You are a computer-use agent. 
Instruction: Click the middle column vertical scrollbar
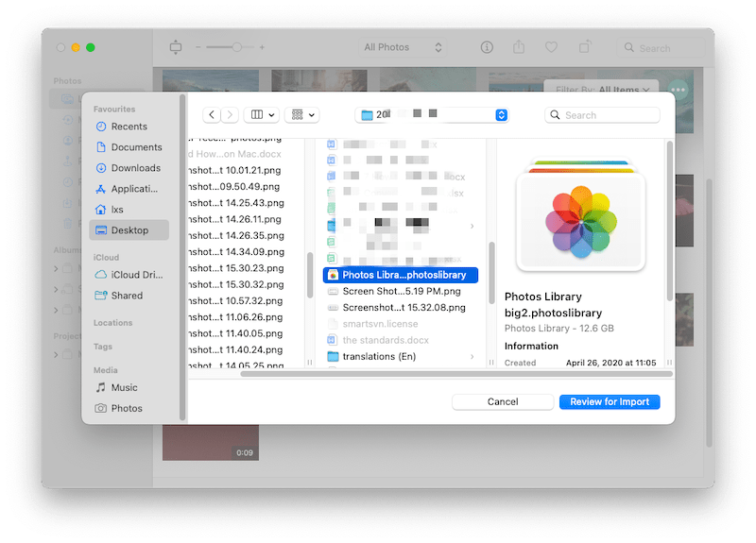[x=491, y=273]
